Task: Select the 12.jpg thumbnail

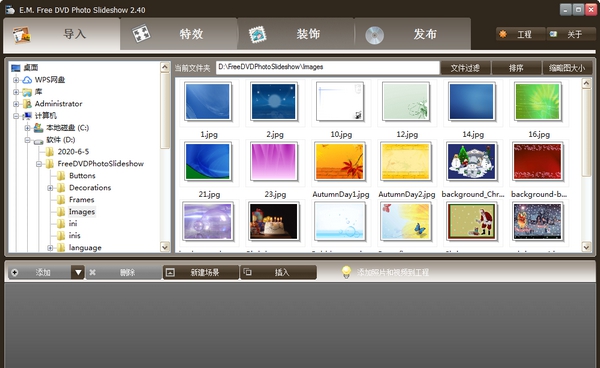Action: coord(406,102)
